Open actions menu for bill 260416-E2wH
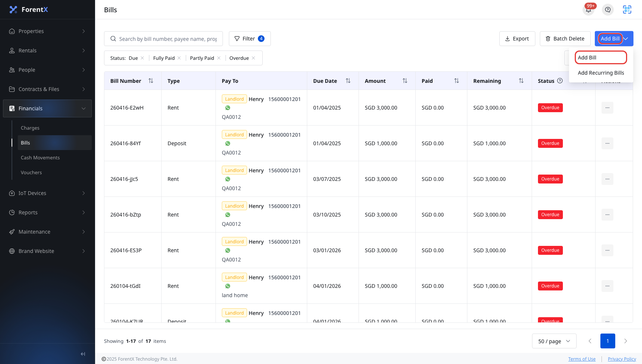The height and width of the screenshot is (364, 642). click(607, 108)
